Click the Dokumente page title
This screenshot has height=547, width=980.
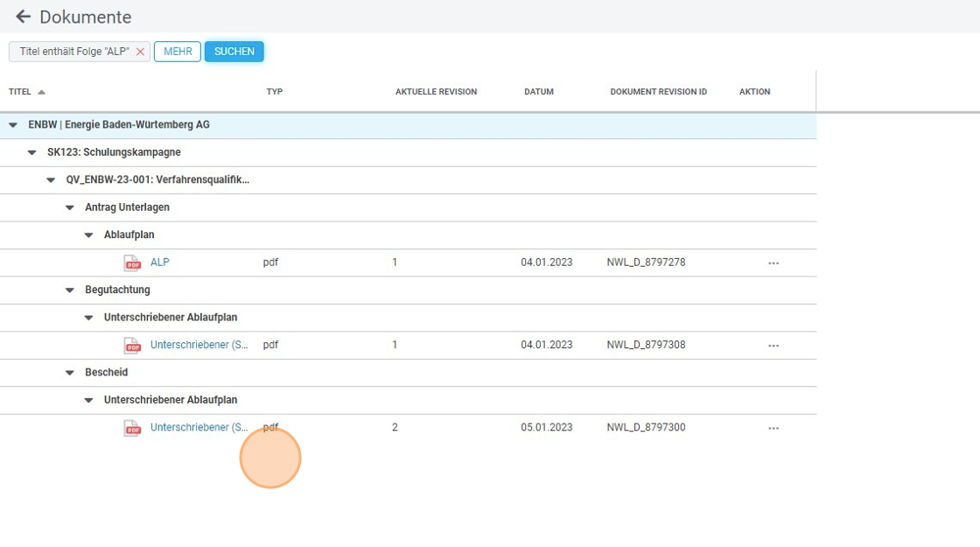pos(86,17)
